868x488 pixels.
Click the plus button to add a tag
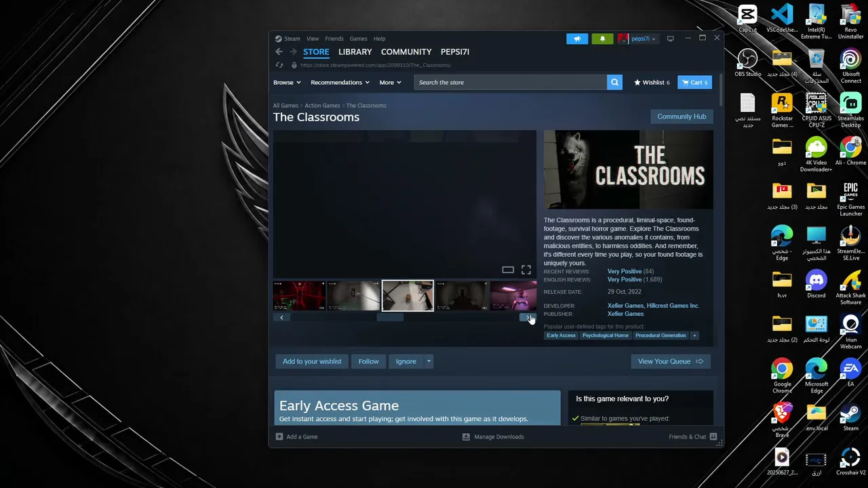click(694, 335)
